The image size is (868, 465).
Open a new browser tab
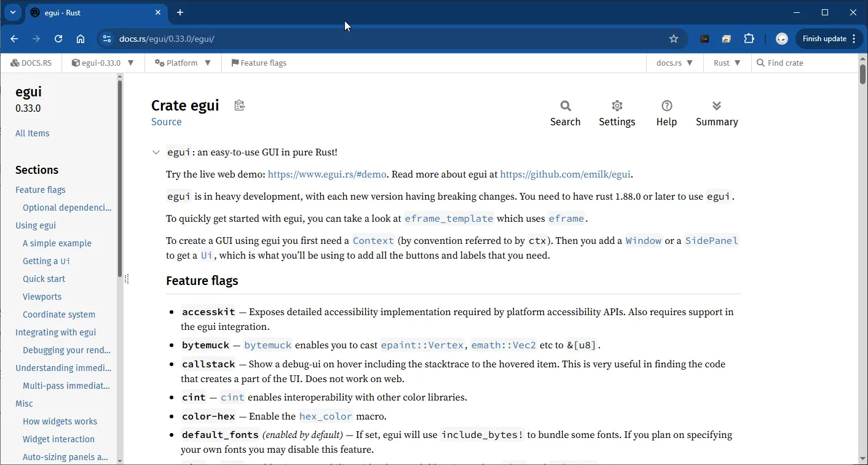point(180,12)
